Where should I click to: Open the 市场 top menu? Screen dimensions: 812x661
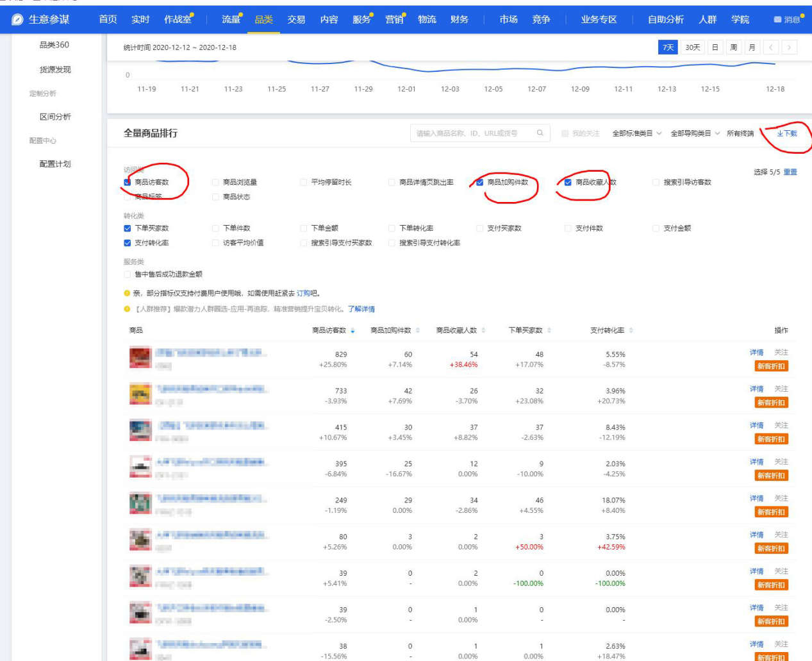509,20
